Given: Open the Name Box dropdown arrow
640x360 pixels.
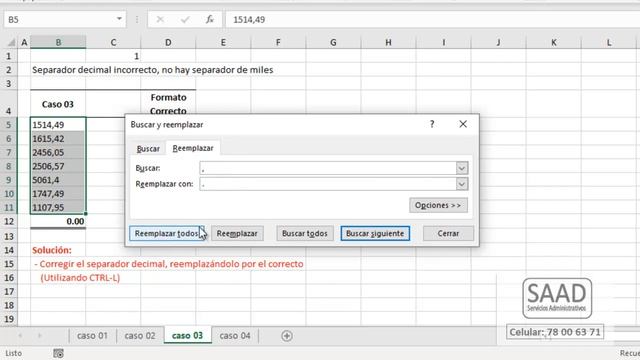Looking at the screenshot, I should [x=119, y=19].
